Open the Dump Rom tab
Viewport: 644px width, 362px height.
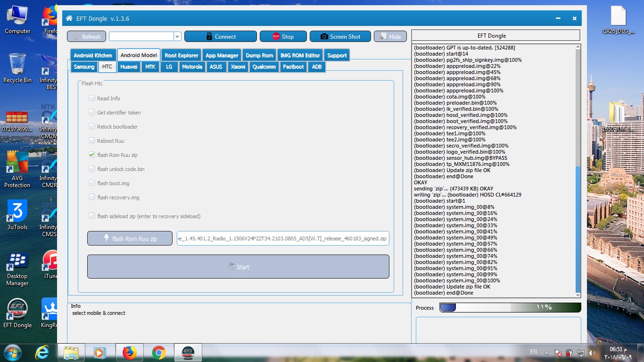[x=259, y=55]
